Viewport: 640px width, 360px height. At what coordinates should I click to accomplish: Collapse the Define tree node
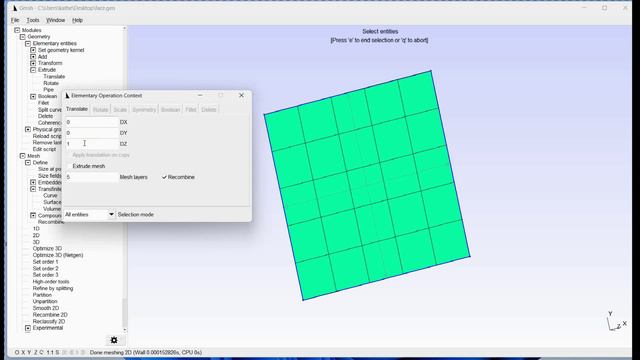pyautogui.click(x=28, y=162)
